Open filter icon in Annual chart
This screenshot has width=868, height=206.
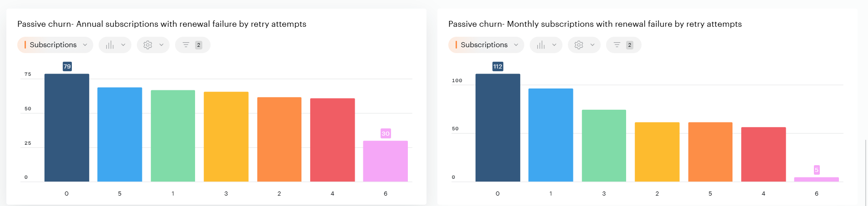[186, 45]
